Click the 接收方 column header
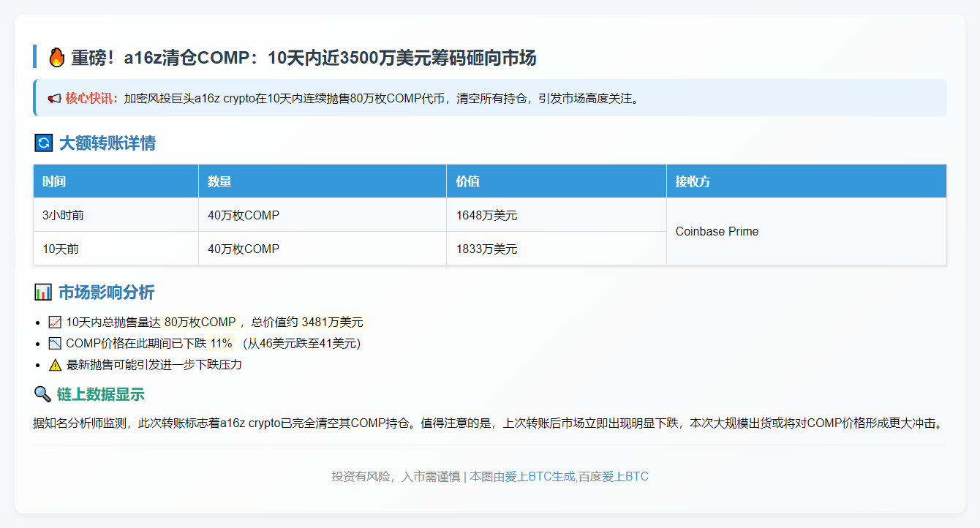This screenshot has width=980, height=528. click(807, 181)
